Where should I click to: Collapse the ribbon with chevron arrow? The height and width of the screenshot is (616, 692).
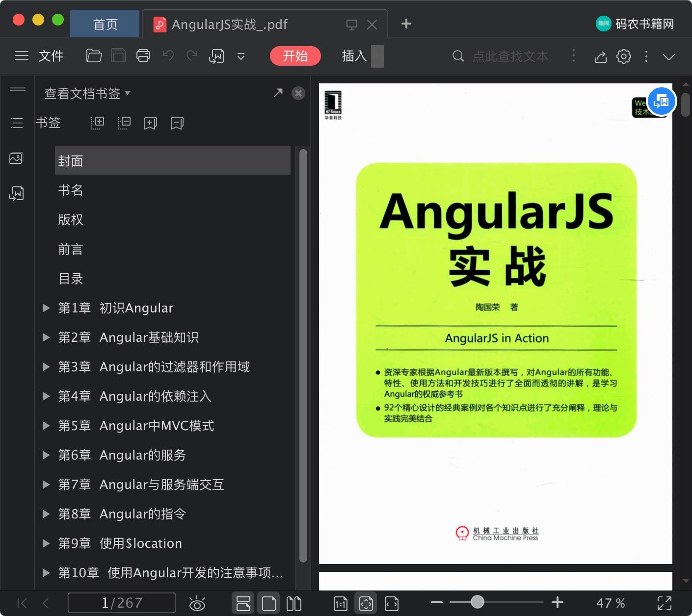[669, 56]
